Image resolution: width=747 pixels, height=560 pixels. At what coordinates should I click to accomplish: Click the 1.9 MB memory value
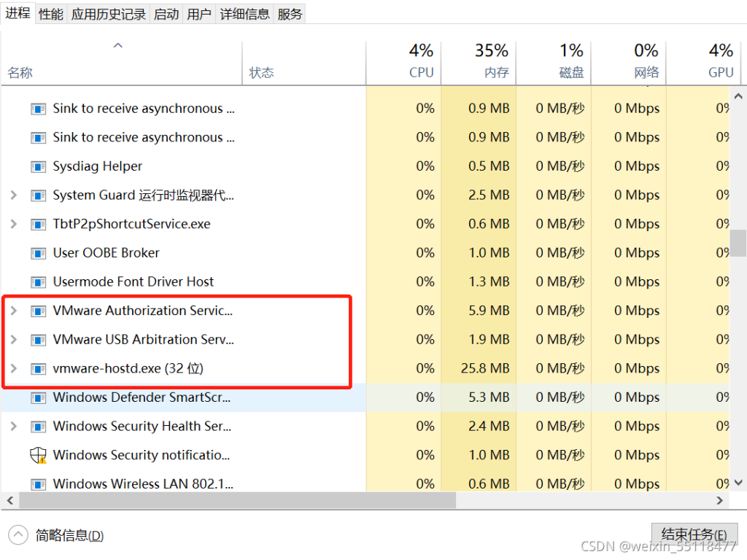489,340
